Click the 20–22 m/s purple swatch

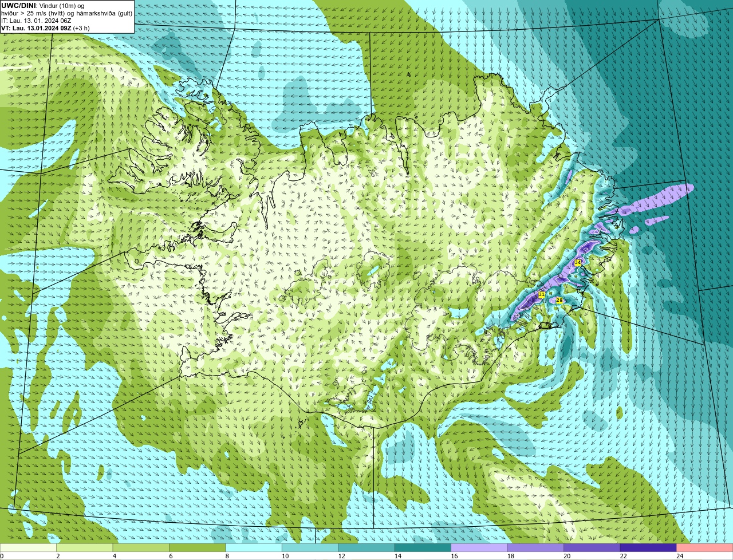(x=592, y=547)
